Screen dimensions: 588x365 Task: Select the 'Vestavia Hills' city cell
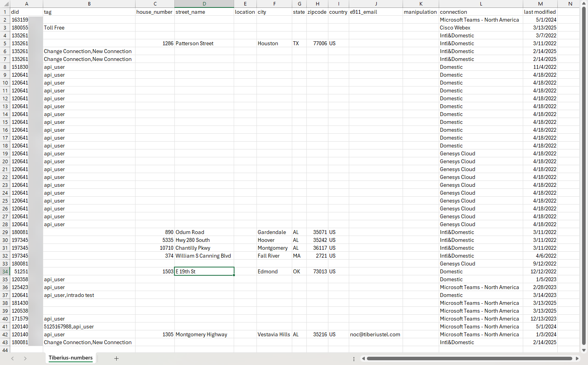pos(274,334)
